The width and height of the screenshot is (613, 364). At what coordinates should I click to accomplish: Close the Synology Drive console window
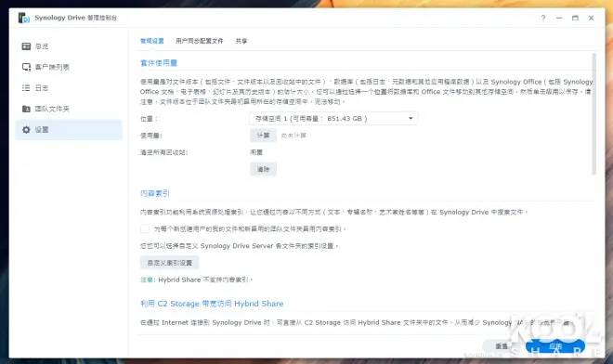591,18
